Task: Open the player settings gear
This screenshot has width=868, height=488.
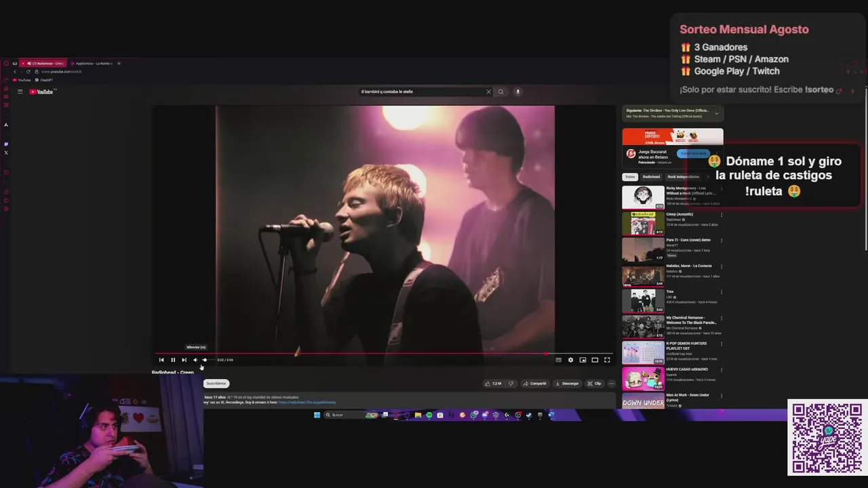Action: pos(570,360)
